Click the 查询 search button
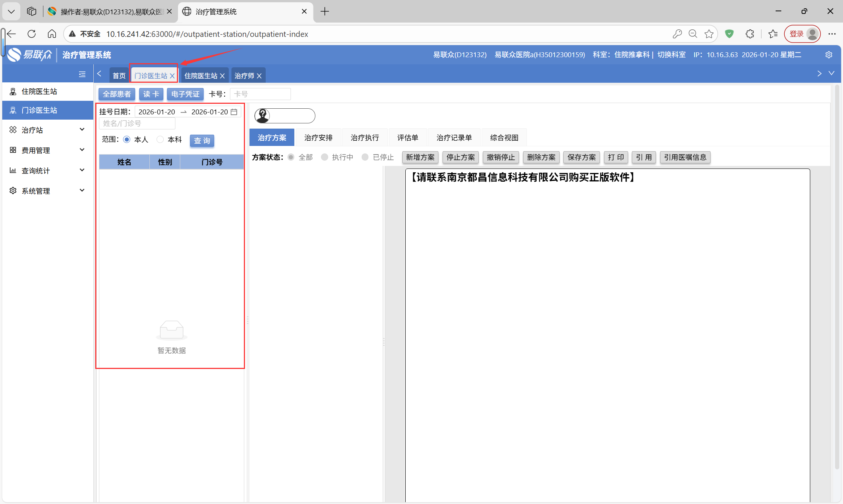 202,141
